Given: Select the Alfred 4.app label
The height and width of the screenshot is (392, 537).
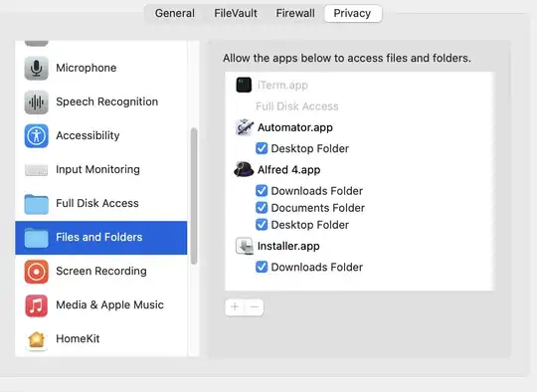Looking at the screenshot, I should (288, 169).
